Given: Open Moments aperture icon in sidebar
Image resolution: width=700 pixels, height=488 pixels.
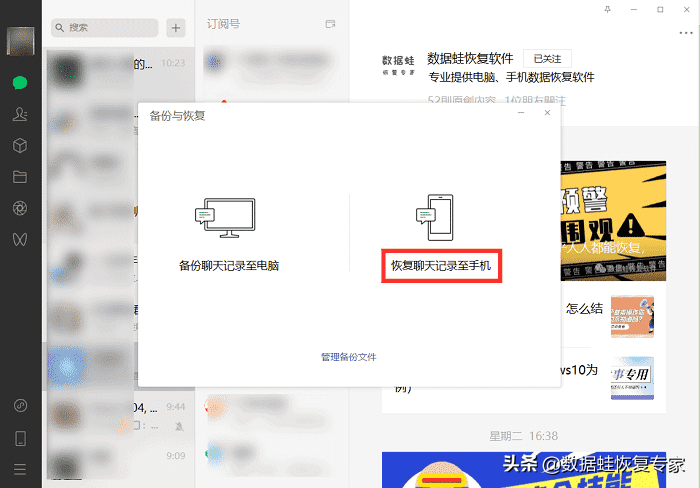Looking at the screenshot, I should point(19,208).
